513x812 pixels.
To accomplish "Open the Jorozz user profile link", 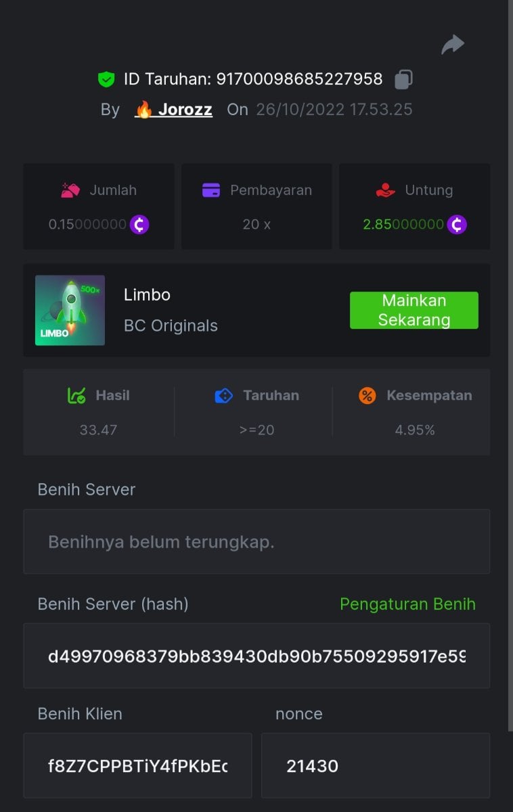I will [x=184, y=110].
